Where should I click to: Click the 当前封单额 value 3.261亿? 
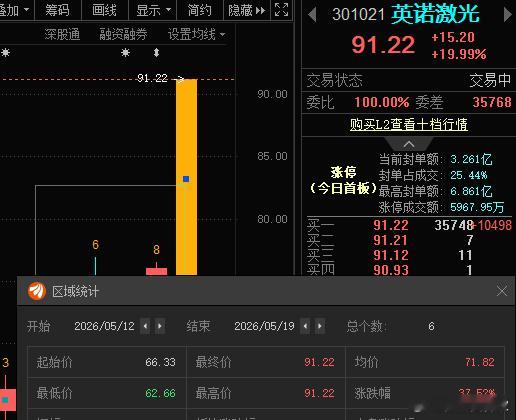471,159
